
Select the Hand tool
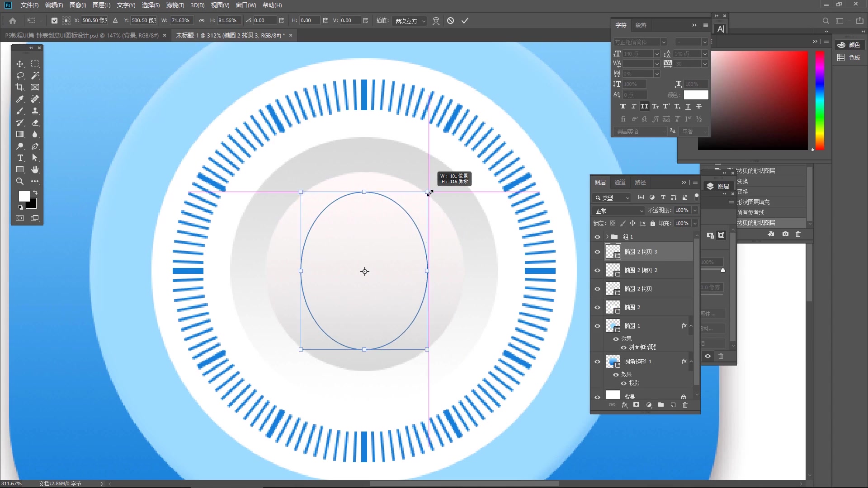pos(35,169)
